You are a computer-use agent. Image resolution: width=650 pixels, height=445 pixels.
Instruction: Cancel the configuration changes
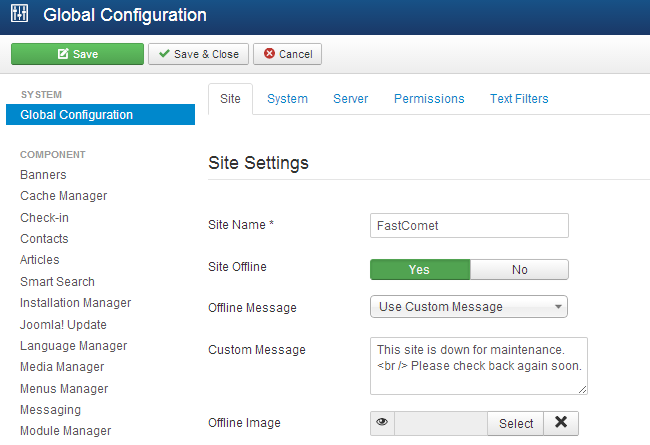[287, 54]
